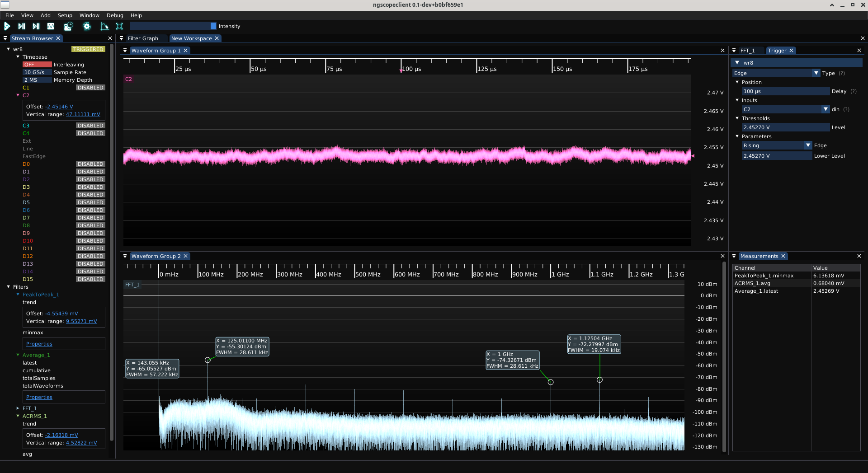
Task: Toggle the C3 channel DISABLED badge
Action: [x=90, y=126]
